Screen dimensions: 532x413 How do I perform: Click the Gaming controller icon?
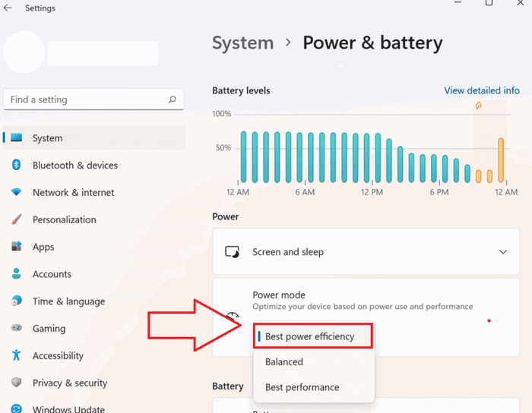pos(16,328)
